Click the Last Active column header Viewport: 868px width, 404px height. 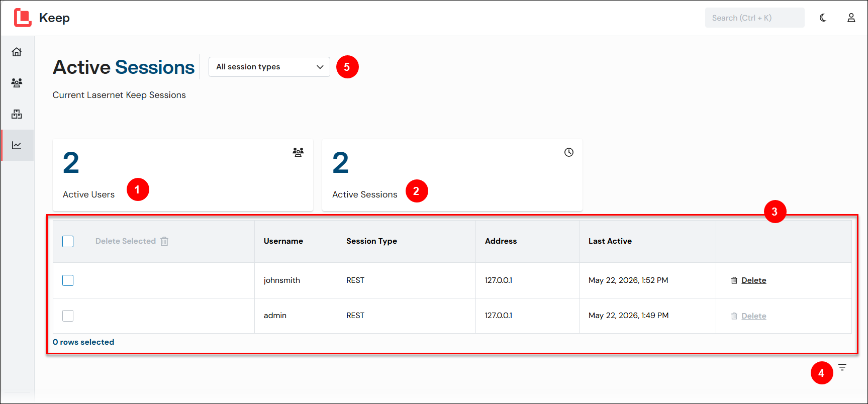pos(610,241)
